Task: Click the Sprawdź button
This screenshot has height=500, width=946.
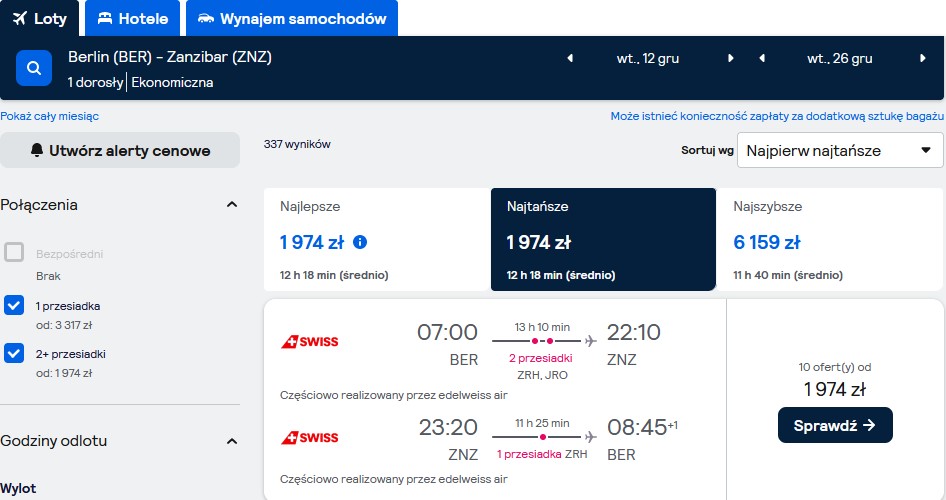Action: 835,425
